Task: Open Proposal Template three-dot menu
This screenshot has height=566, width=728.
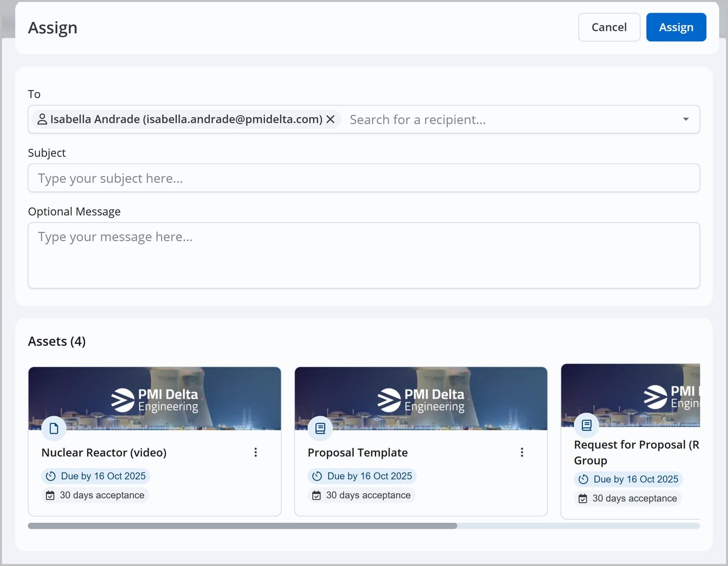Action: coord(522,452)
